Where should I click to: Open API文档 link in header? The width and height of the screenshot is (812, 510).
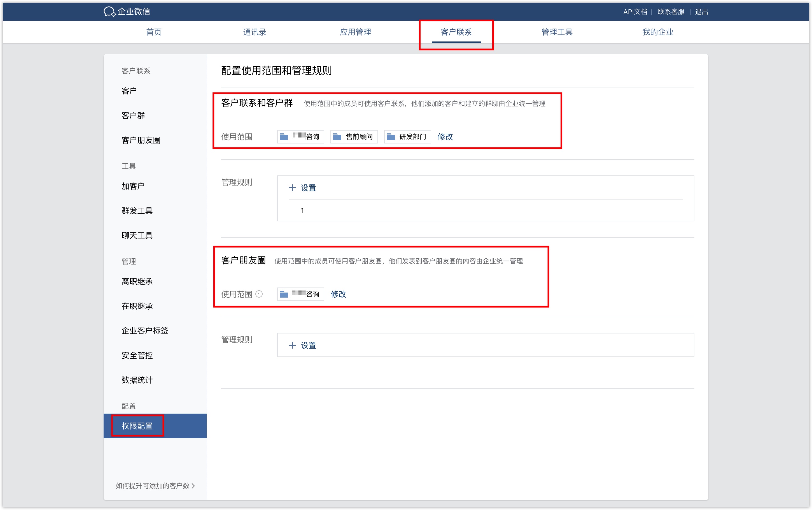(x=635, y=12)
